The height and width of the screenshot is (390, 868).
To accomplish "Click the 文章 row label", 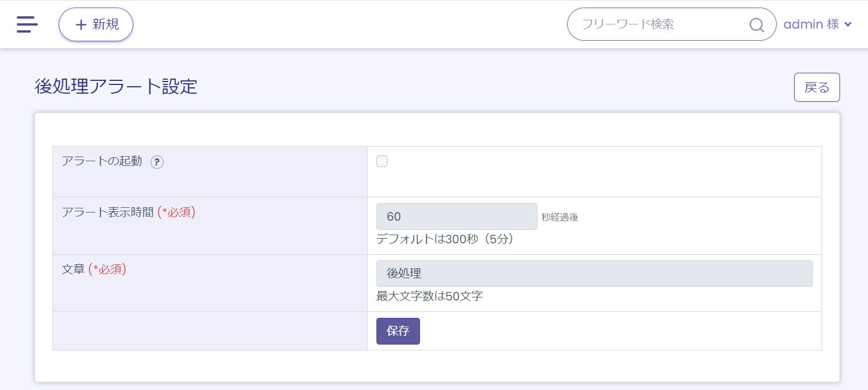I will [73, 270].
